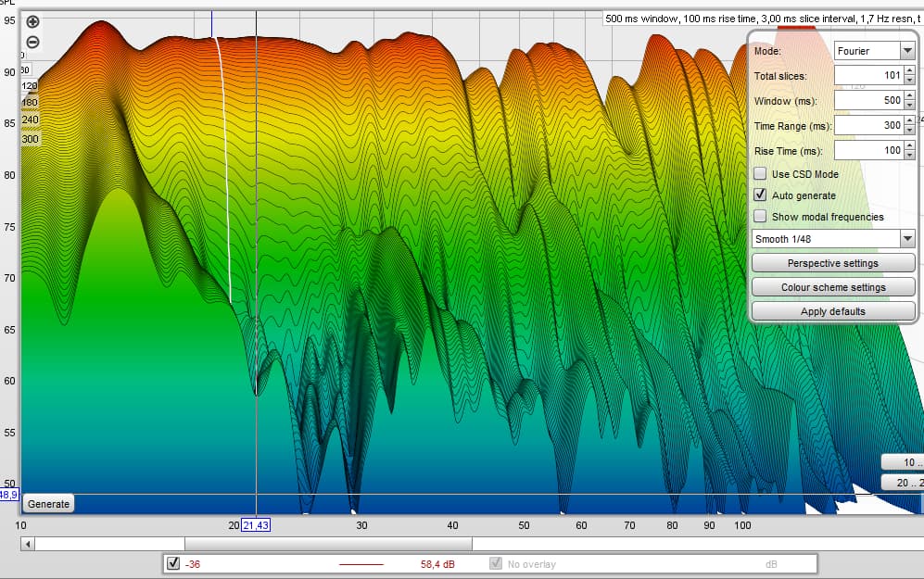Click the zoom out magnifier icon

pyautogui.click(x=32, y=43)
